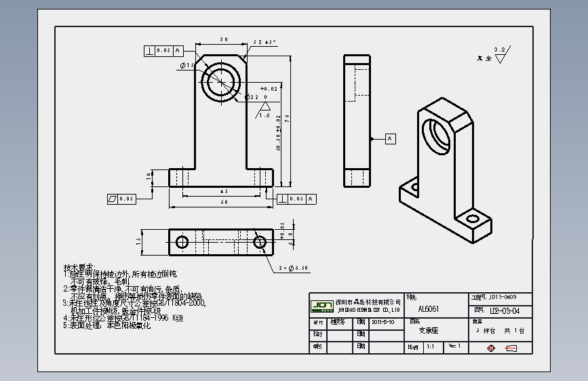Click the Ø15 diameter callout
The height and width of the screenshot is (381, 588).
187,66
